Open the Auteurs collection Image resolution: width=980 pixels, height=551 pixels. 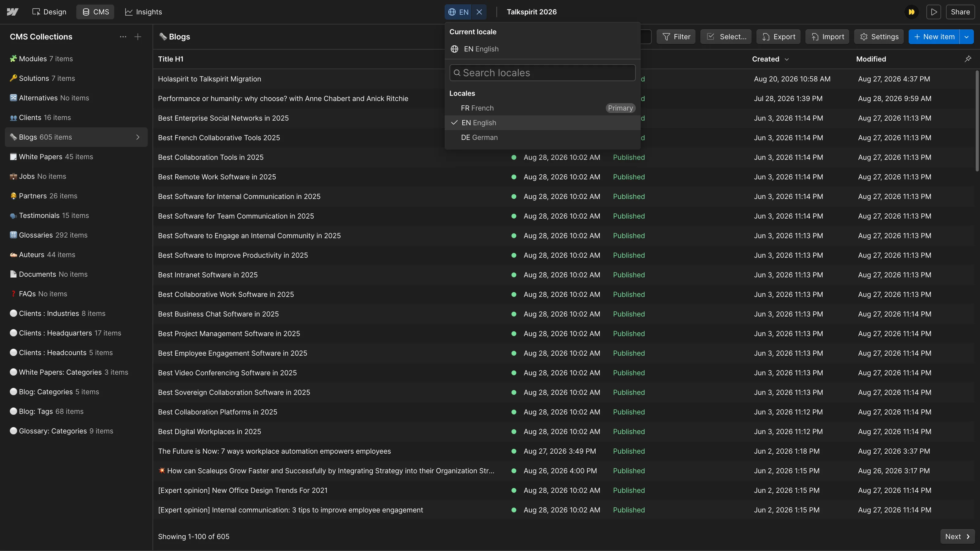tap(76, 254)
